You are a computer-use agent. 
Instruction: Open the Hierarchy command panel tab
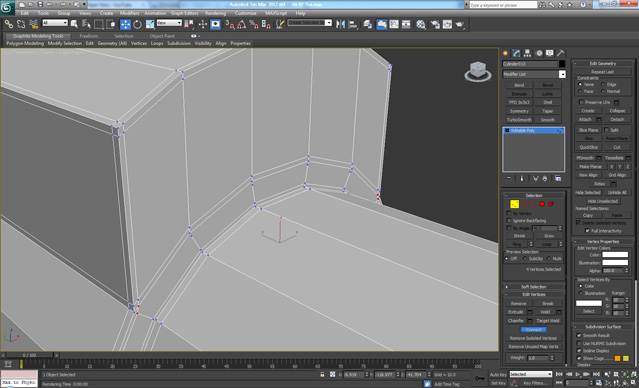click(x=527, y=53)
